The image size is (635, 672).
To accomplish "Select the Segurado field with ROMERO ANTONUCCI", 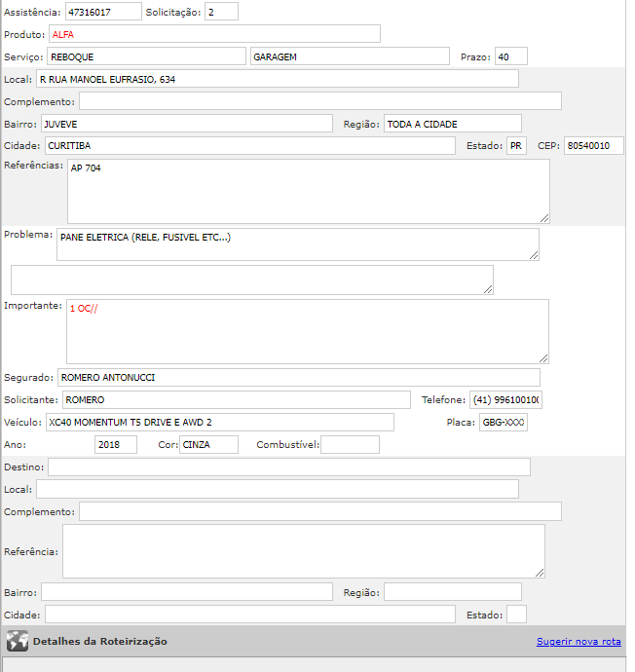I will point(298,377).
